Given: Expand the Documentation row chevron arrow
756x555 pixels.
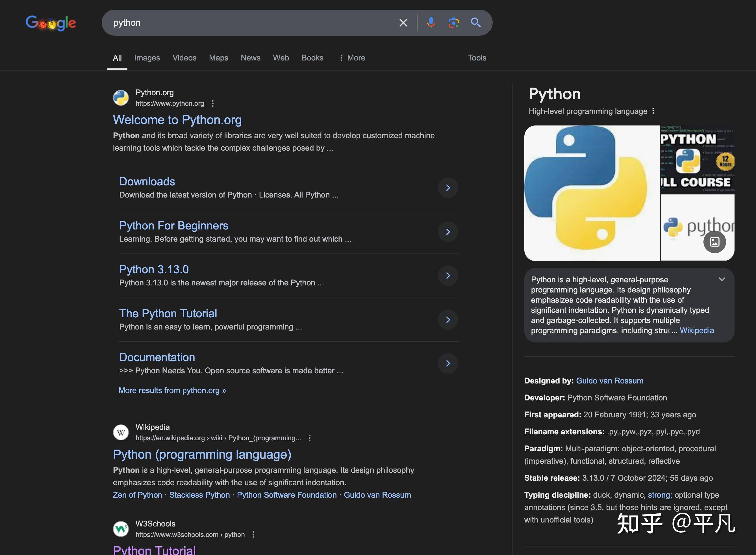Looking at the screenshot, I should click(448, 363).
